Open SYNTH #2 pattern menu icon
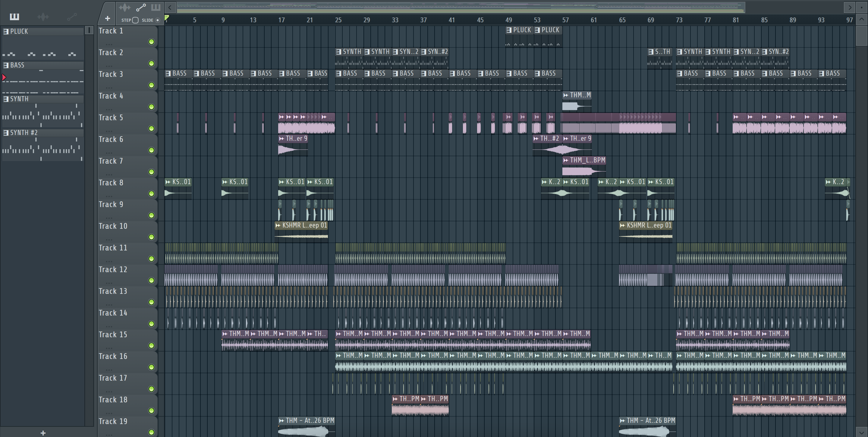868x437 pixels. 6,133
